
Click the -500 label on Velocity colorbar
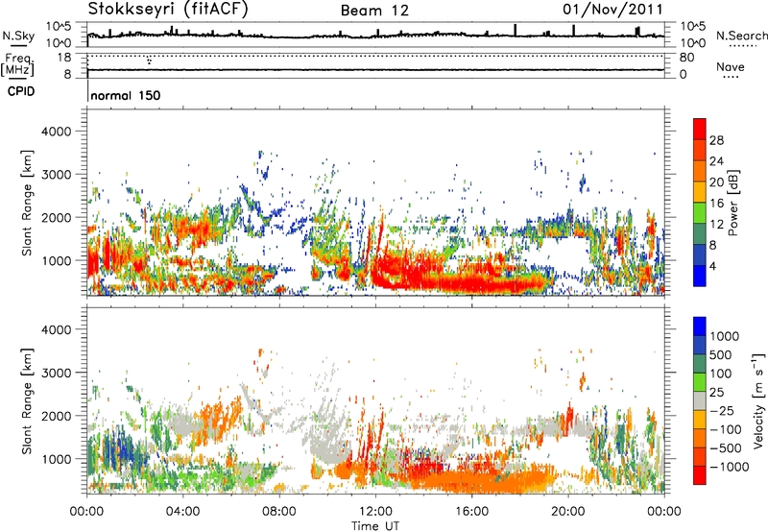pos(726,448)
